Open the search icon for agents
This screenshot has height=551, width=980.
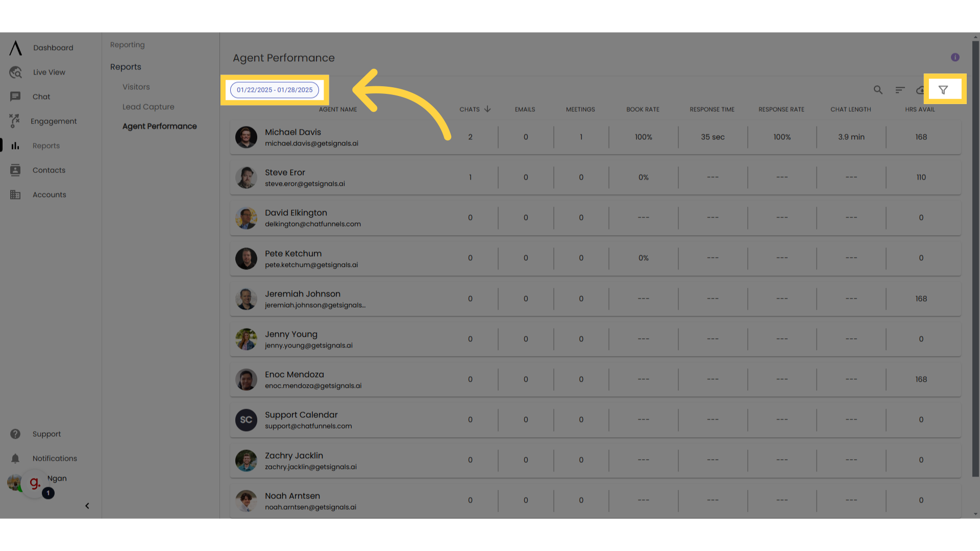click(x=877, y=89)
